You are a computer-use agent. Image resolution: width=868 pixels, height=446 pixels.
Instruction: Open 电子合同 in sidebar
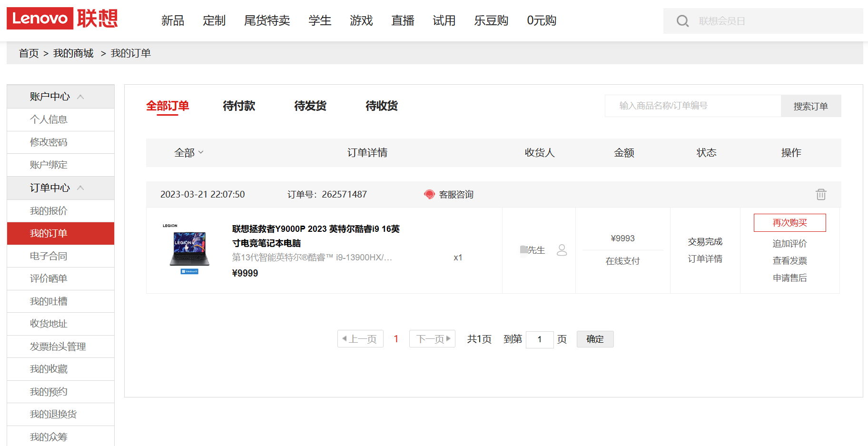coord(60,256)
